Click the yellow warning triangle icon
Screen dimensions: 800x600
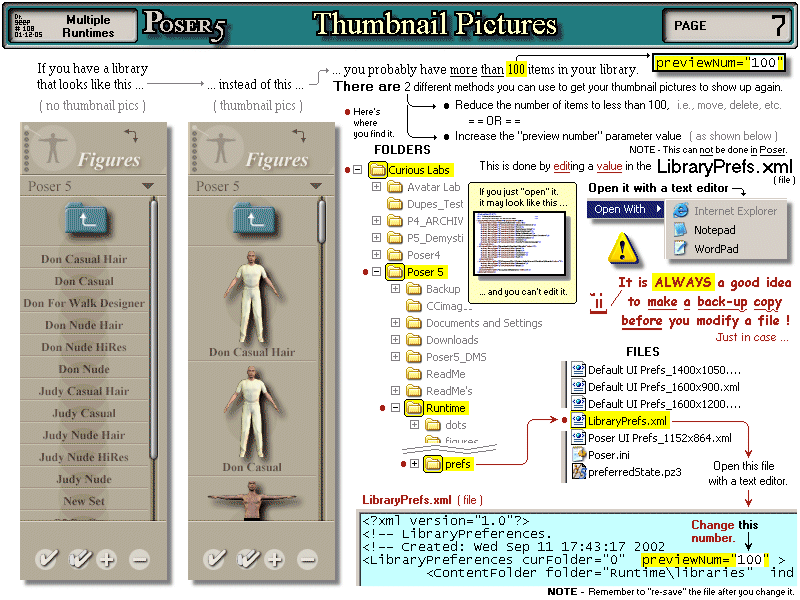[x=622, y=248]
